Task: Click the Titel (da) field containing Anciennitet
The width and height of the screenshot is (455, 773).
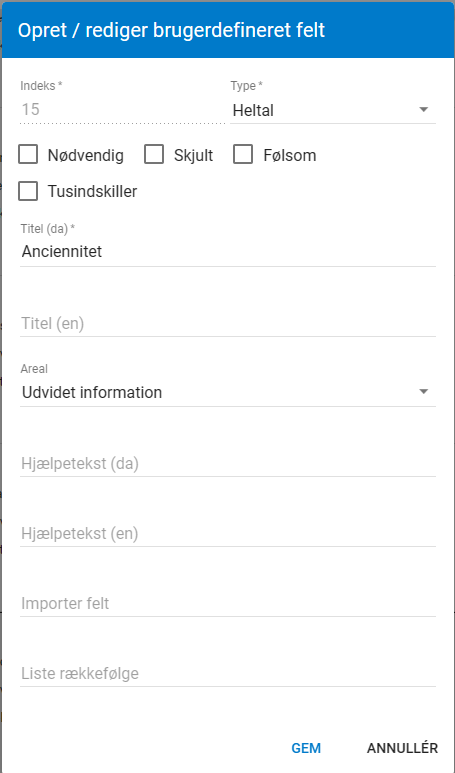Action: [228, 252]
